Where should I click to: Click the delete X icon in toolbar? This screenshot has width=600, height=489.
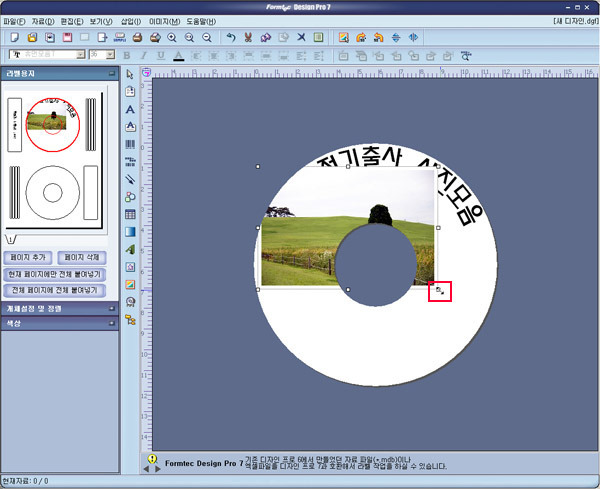(x=302, y=37)
